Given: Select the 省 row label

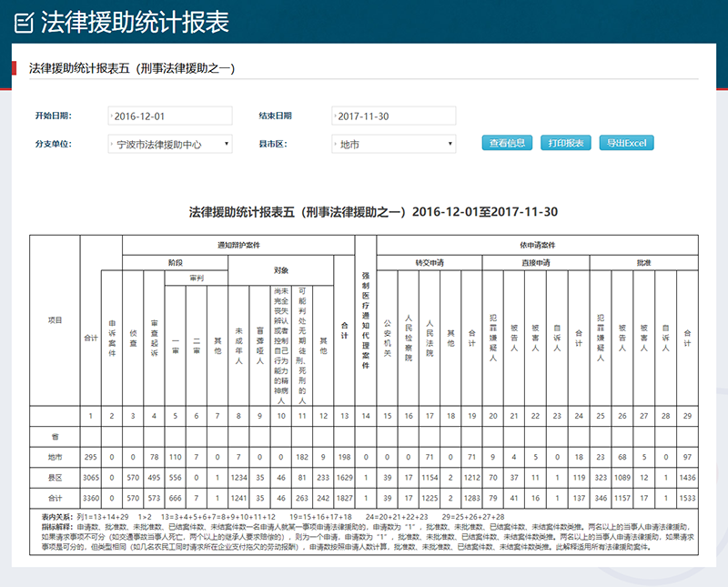Looking at the screenshot, I should 55,437.
